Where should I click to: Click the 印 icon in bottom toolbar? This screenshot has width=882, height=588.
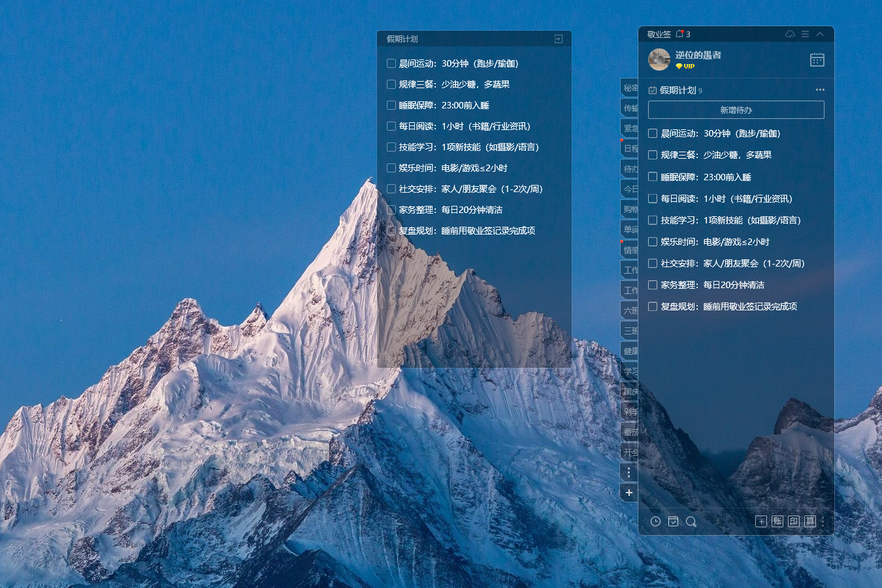tap(794, 521)
